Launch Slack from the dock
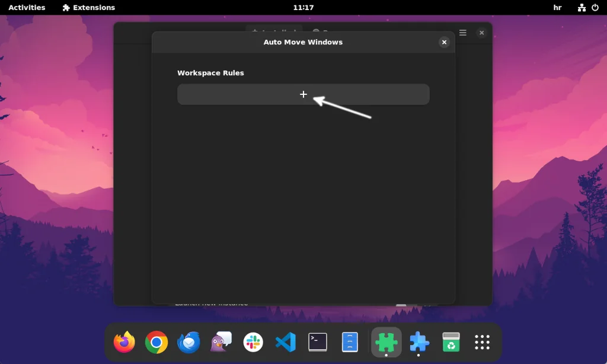This screenshot has height=364, width=607. tap(253, 342)
